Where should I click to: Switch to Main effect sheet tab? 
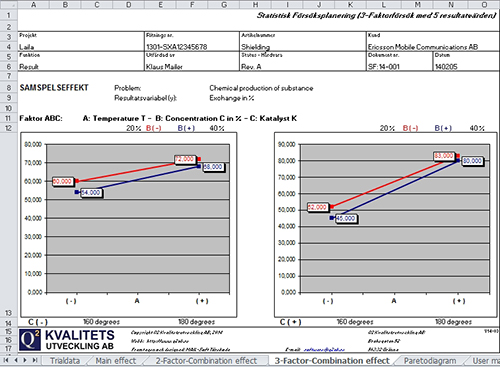point(116,361)
